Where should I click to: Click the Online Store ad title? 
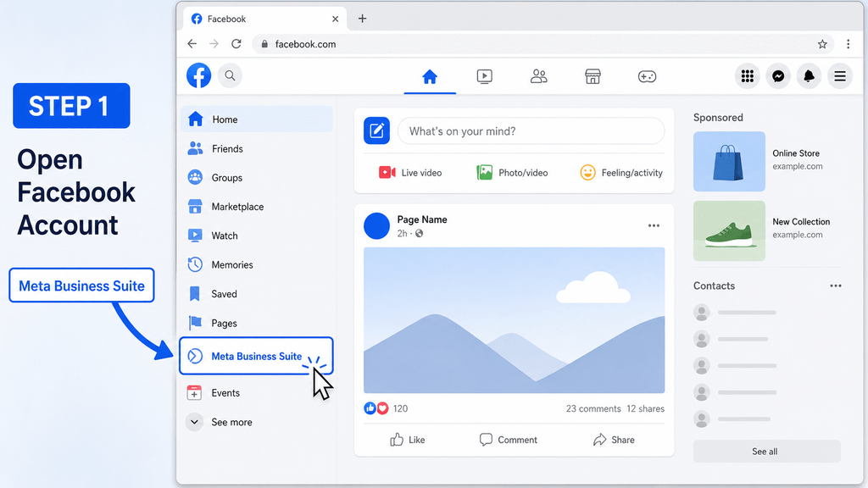(796, 153)
